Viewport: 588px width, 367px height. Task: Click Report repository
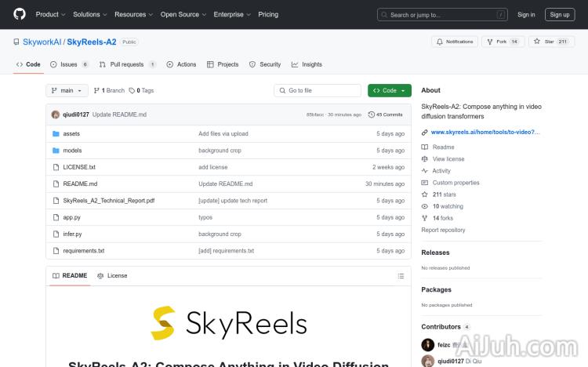point(443,230)
